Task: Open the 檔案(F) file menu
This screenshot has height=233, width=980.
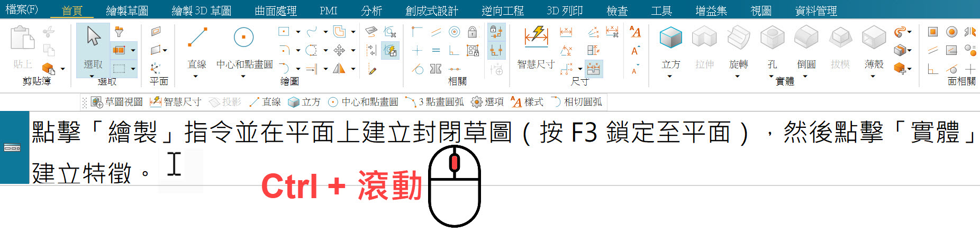Action: pos(22,10)
